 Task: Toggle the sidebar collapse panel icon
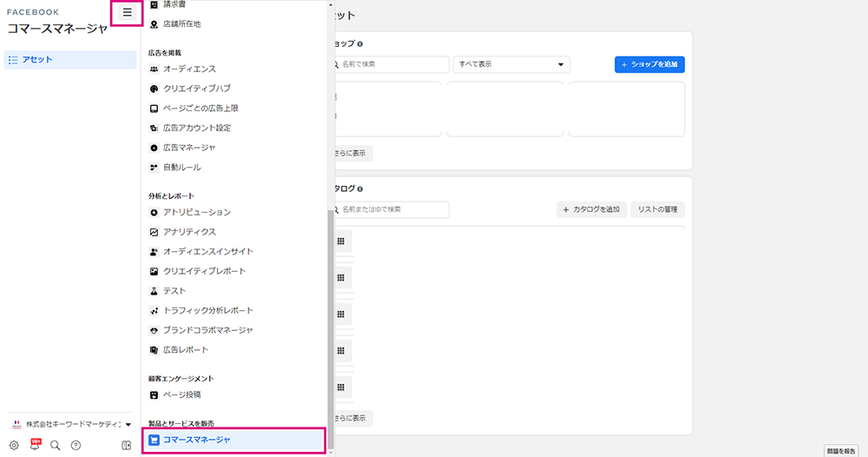(126, 446)
